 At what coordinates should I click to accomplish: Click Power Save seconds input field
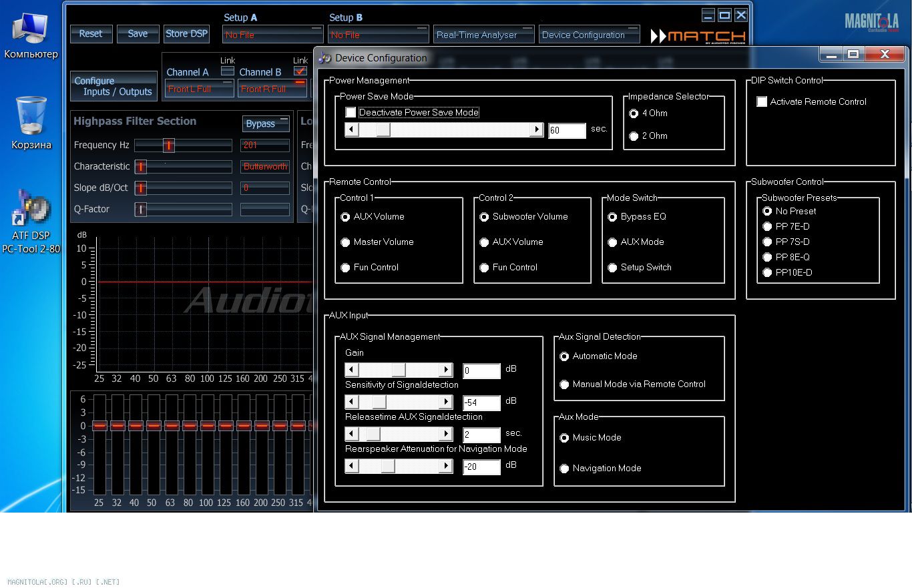click(x=567, y=131)
